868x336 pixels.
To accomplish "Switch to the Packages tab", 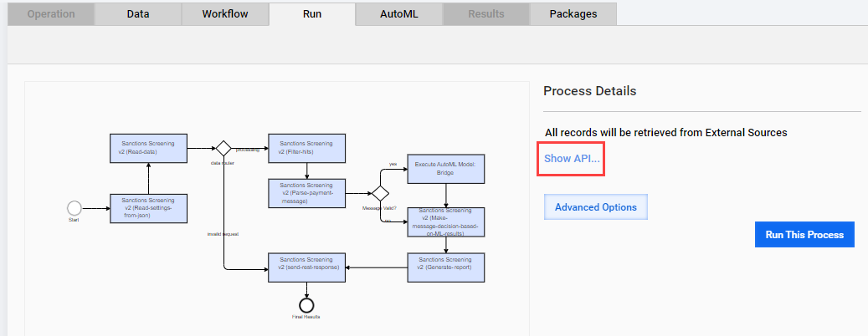I will click(573, 14).
